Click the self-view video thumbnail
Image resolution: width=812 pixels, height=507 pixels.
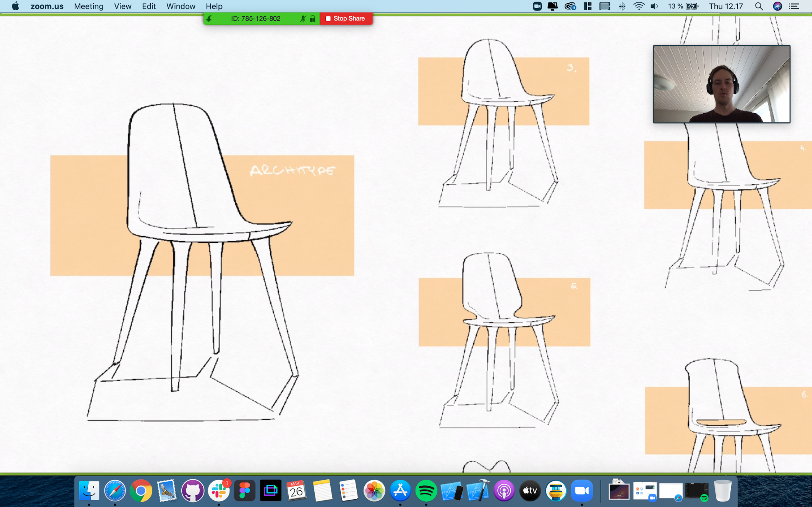point(721,84)
